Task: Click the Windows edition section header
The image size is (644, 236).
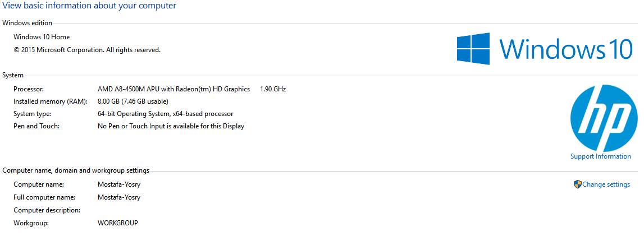Action: point(28,23)
